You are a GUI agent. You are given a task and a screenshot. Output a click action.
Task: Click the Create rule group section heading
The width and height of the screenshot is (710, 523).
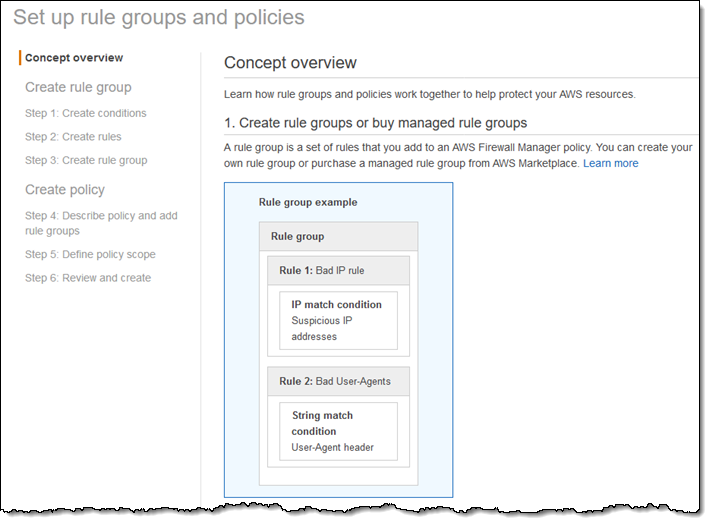point(78,87)
